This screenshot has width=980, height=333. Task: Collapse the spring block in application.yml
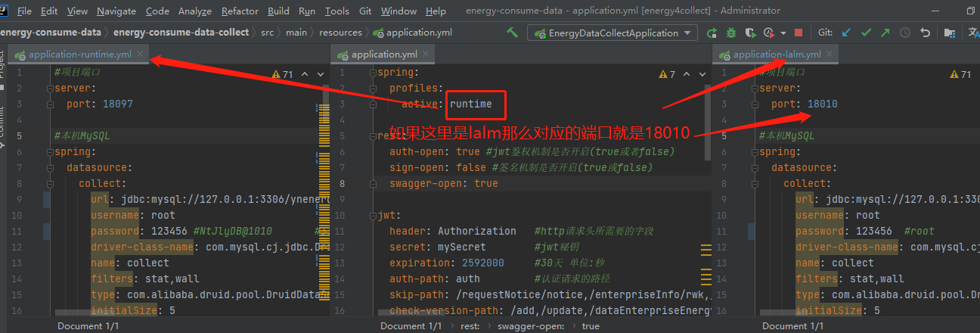click(x=373, y=73)
